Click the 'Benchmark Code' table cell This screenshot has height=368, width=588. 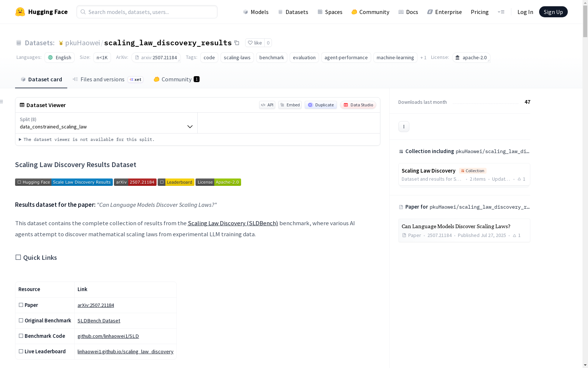(45, 336)
